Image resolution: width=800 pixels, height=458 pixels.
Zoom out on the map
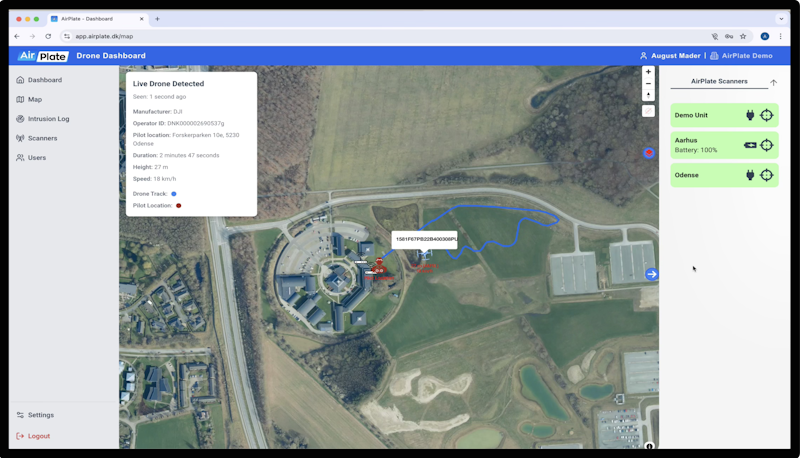point(648,84)
